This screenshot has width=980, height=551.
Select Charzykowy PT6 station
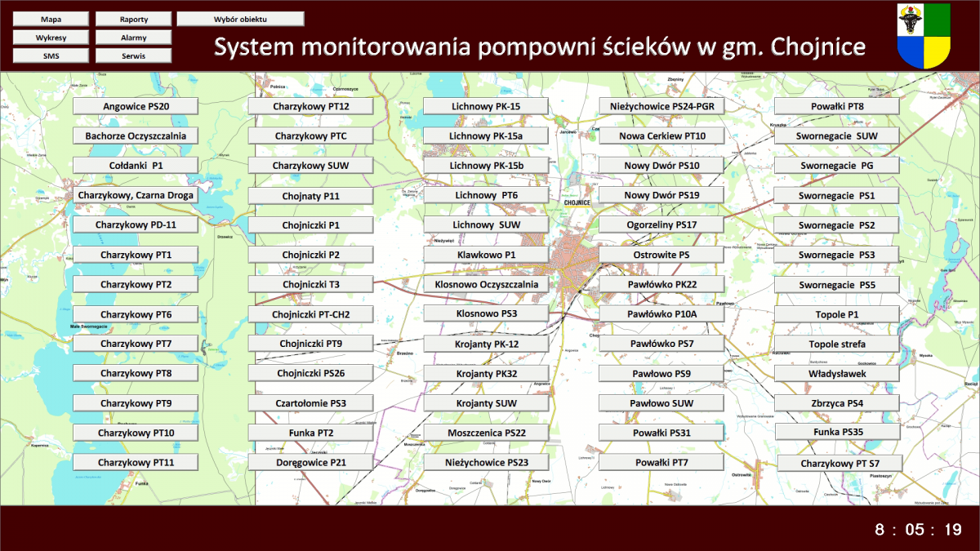[x=136, y=314]
